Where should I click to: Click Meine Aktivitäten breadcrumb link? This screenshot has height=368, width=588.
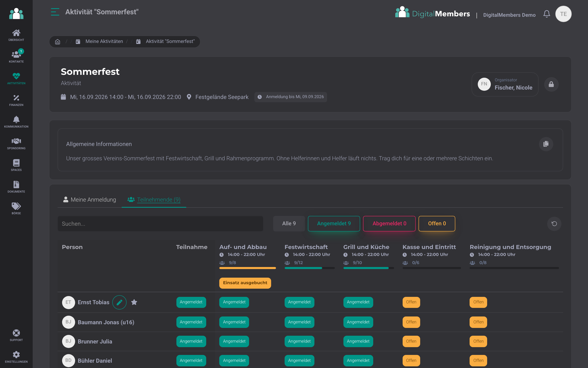click(104, 41)
